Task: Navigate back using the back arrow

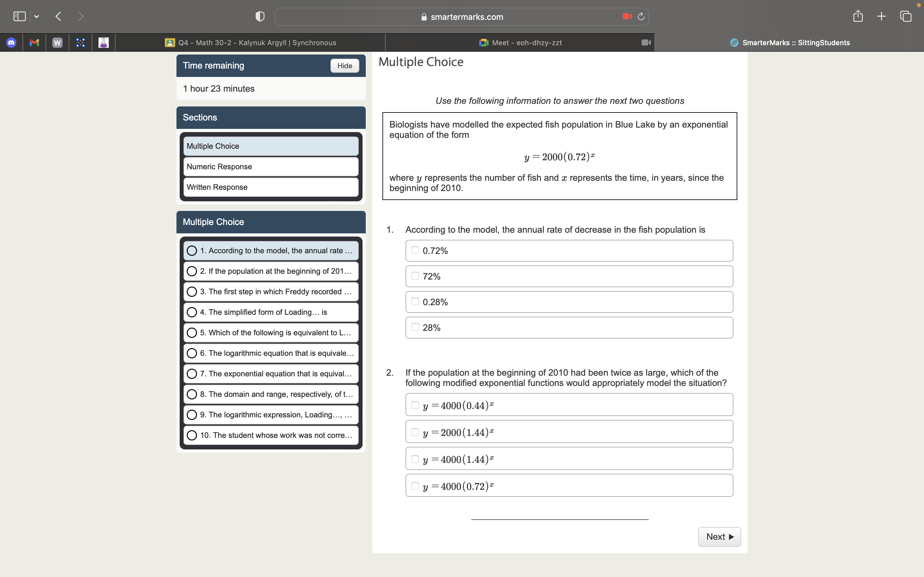Action: (58, 16)
